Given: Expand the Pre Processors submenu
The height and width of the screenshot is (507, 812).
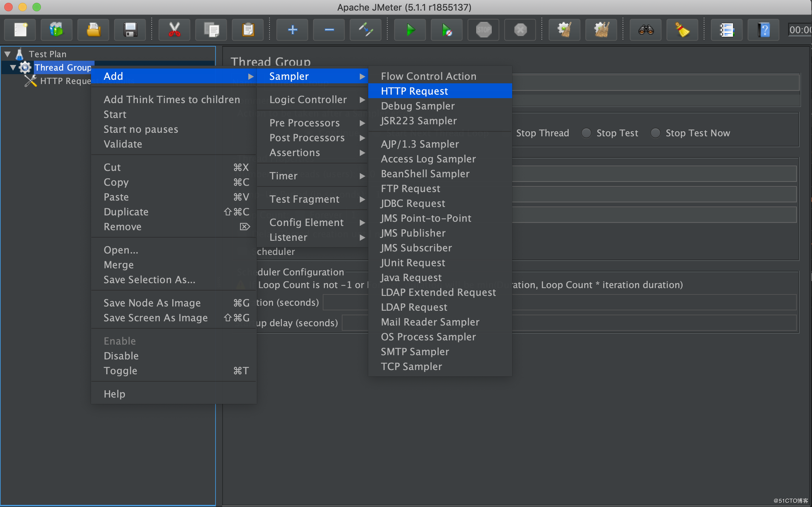Looking at the screenshot, I should (313, 123).
